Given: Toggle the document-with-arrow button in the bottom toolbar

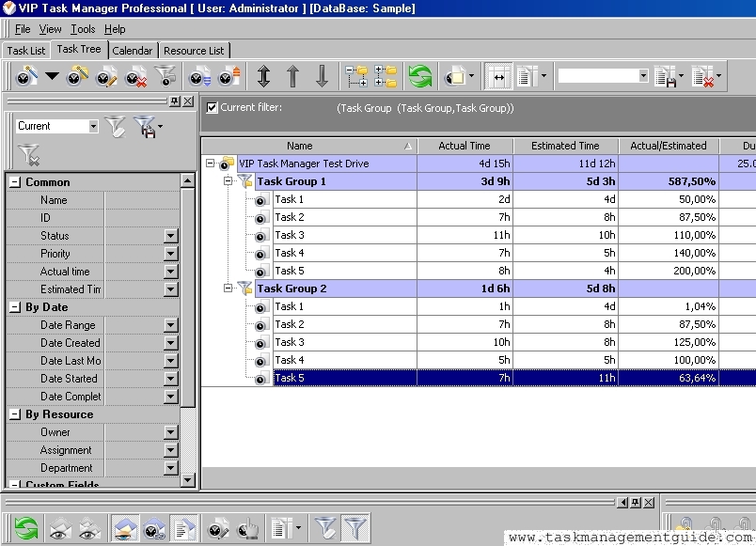Looking at the screenshot, I should click(184, 528).
